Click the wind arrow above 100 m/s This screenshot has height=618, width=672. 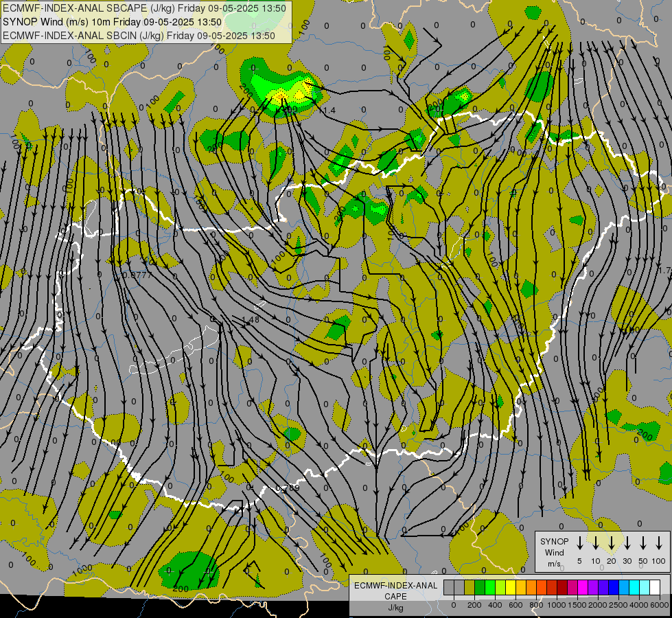pyautogui.click(x=659, y=543)
